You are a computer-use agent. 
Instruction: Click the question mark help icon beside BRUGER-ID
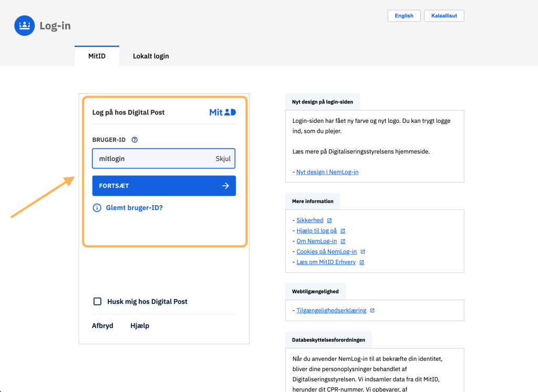click(134, 140)
